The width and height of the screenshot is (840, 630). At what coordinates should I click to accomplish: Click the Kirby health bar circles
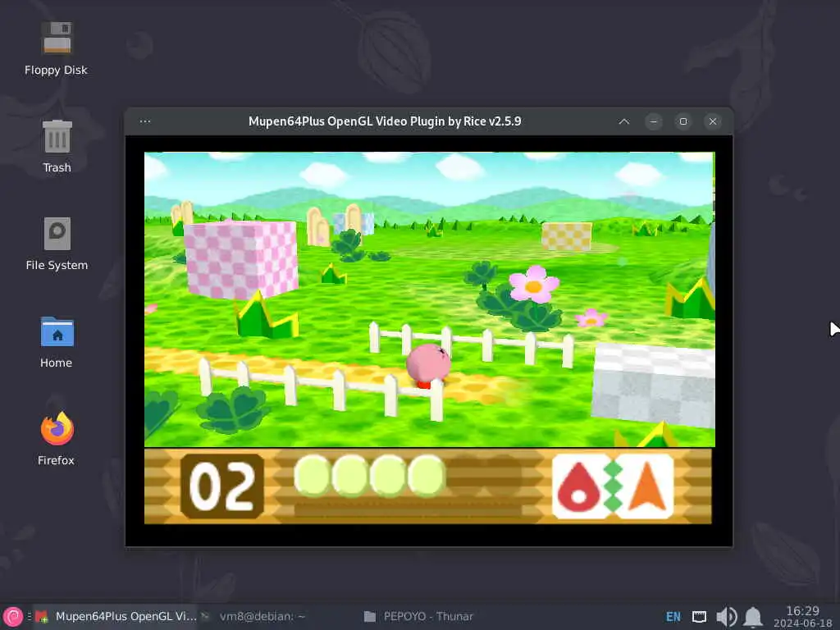(370, 475)
